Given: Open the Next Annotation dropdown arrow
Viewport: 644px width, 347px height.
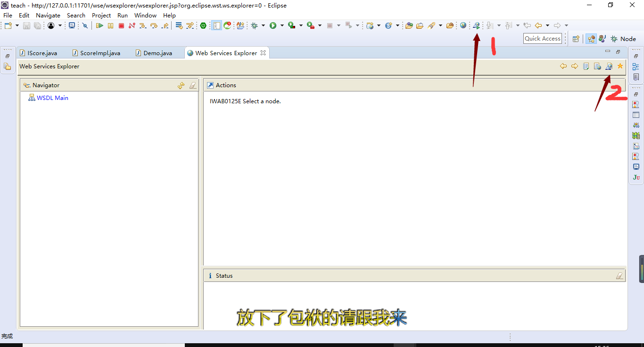Looking at the screenshot, I should click(499, 25).
